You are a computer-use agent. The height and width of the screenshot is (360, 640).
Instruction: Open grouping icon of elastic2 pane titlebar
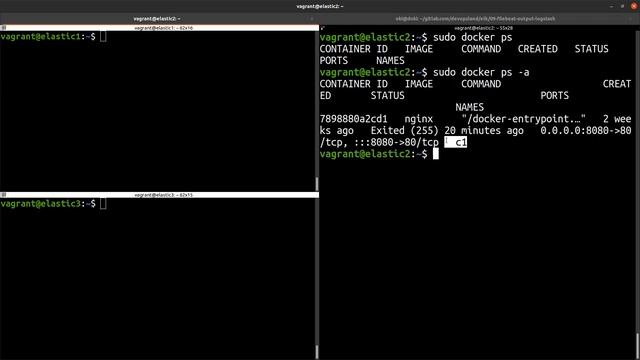[322, 28]
